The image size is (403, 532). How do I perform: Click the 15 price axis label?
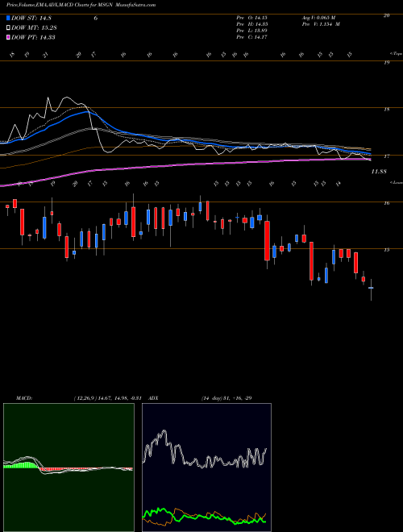coord(386,250)
